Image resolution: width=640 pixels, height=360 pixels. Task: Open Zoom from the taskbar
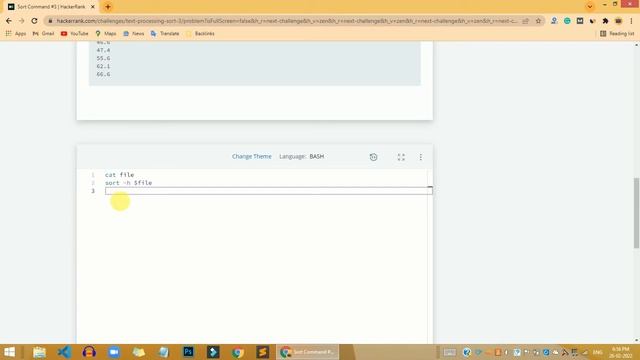[114, 352]
